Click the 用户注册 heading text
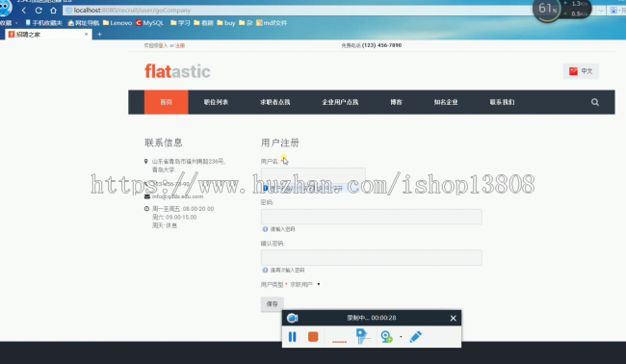This screenshot has height=364, width=626. coord(280,143)
